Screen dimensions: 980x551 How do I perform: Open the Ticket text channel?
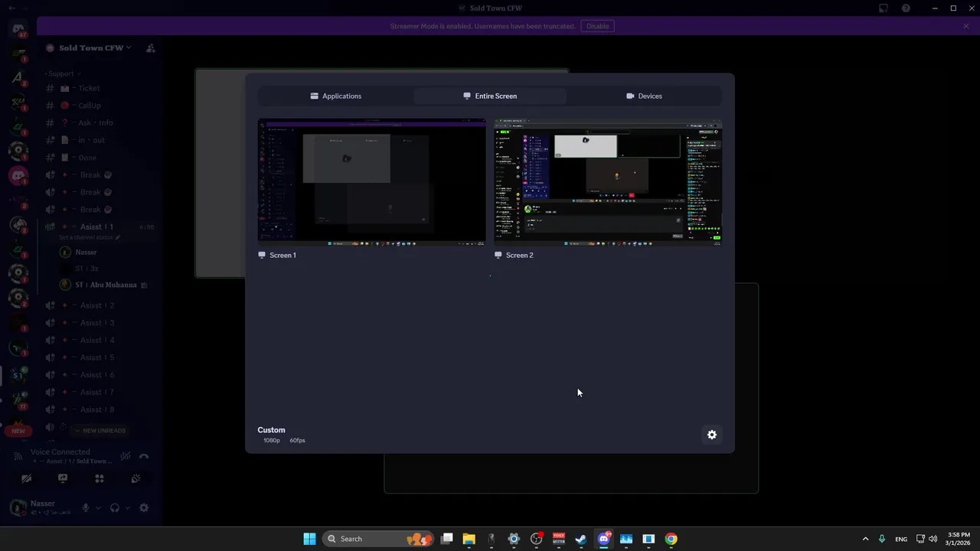click(x=100, y=88)
